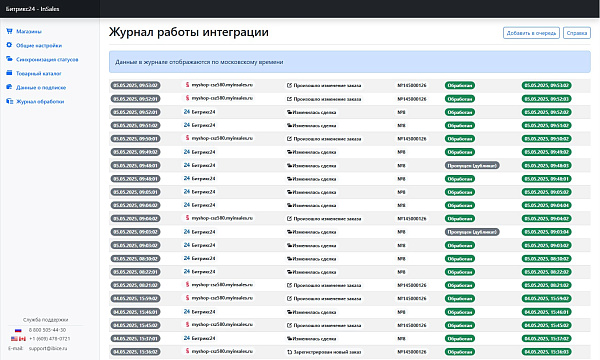Open the Магазины menu item

pyautogui.click(x=29, y=31)
